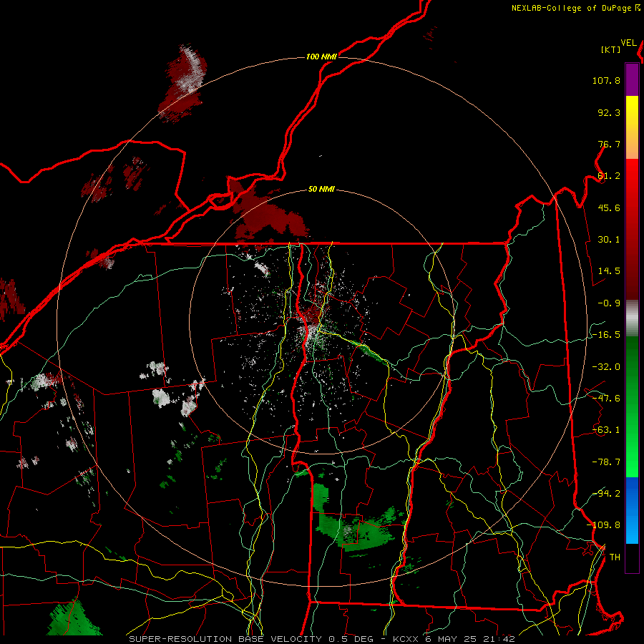This screenshot has width=644, height=644.
Task: Click the -94.2 velocity scale value
Action: (x=606, y=493)
